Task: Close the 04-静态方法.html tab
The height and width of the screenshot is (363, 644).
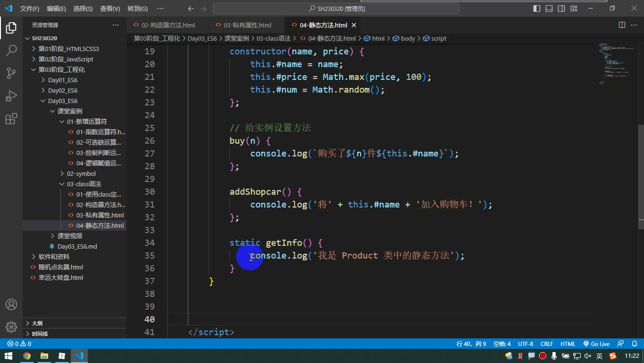Action: coord(354,25)
